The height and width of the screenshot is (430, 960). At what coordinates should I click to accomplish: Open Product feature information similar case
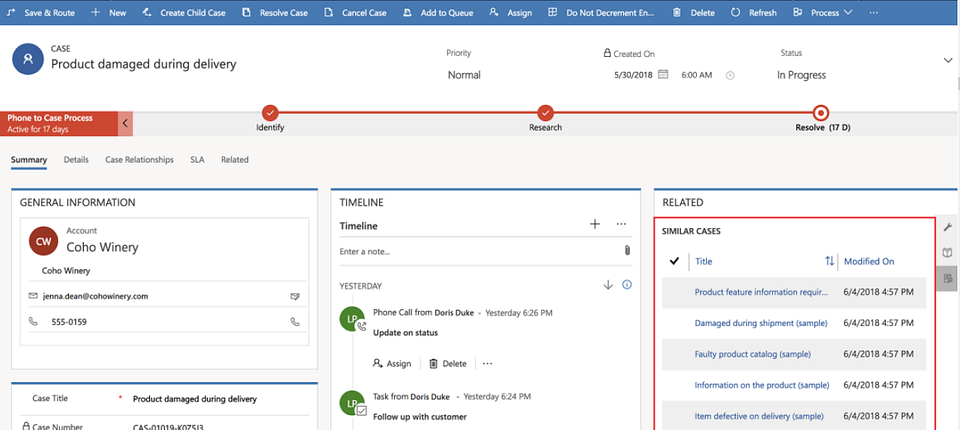[761, 292]
